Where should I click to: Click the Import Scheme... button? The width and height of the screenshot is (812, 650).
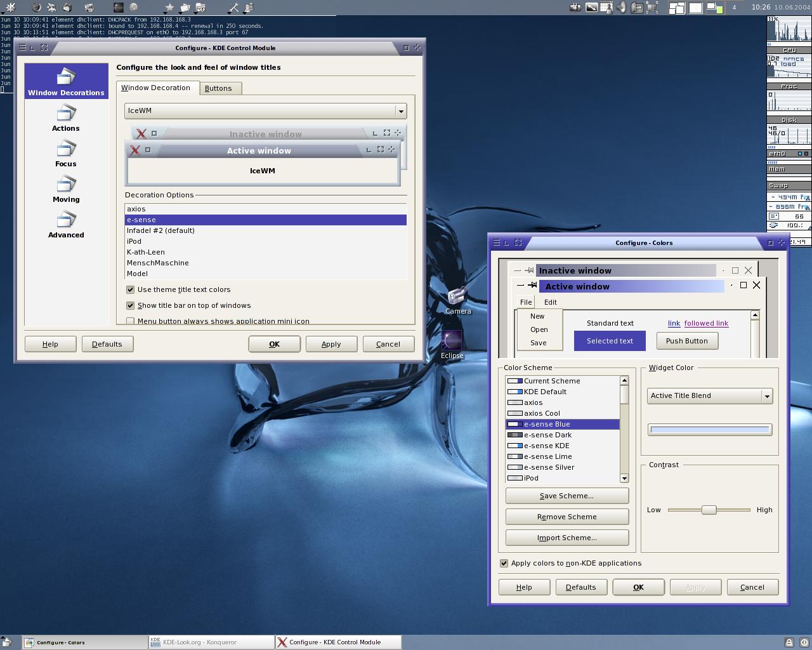(566, 538)
